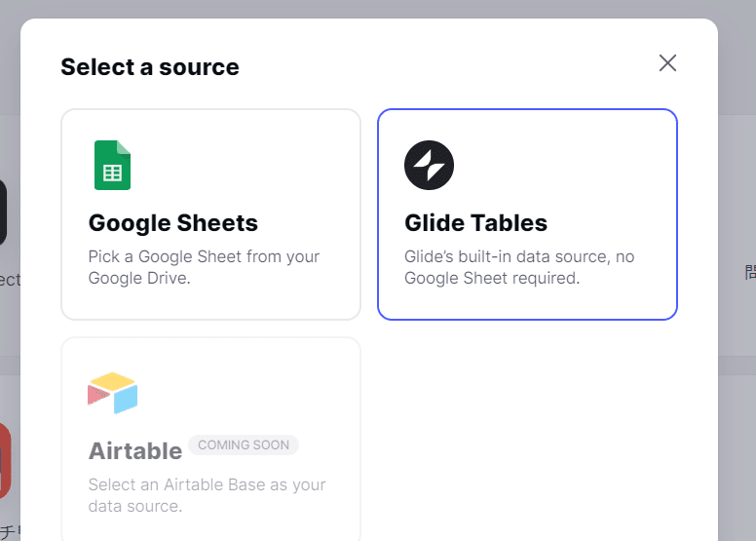756x541 pixels.
Task: Select the disabled Airtable source card
Action: point(210,440)
